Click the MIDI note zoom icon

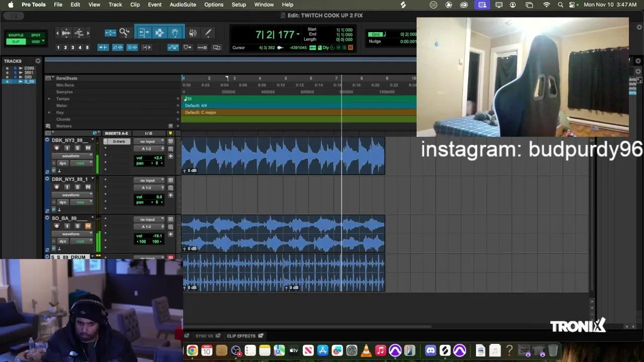(79, 33)
